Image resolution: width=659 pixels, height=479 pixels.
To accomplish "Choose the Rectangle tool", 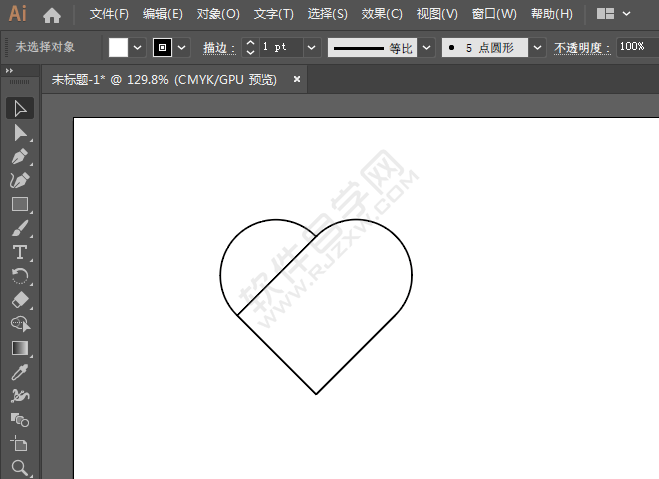I will point(19,204).
